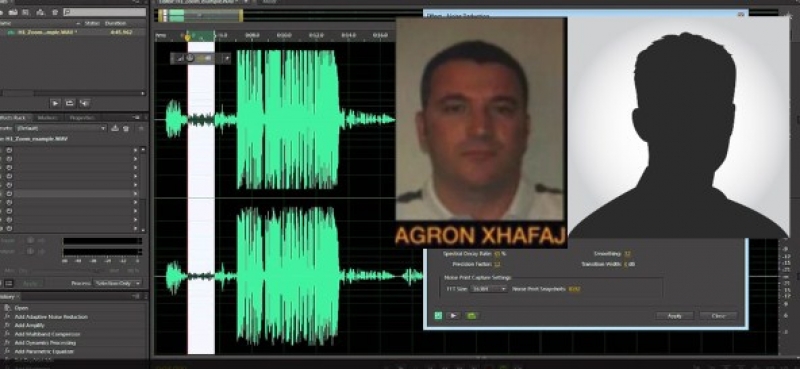The height and width of the screenshot is (369, 800).
Task: Switch to the Properties tab
Action: tap(82, 118)
